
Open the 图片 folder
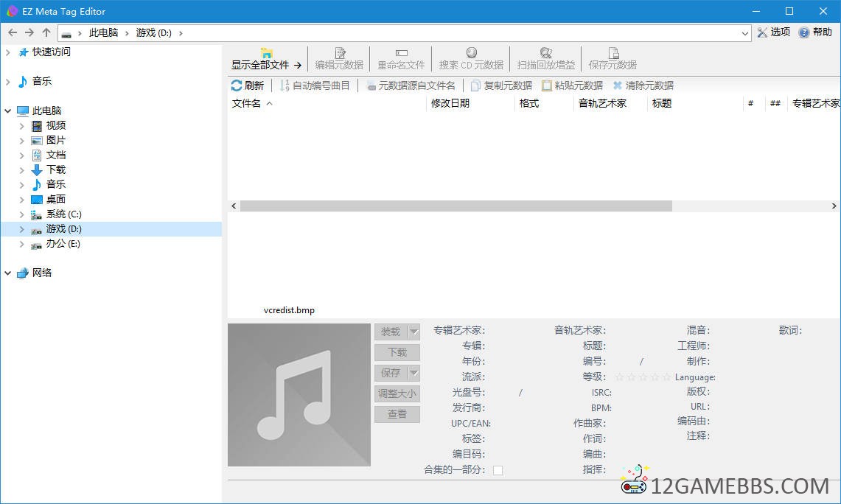[x=55, y=141]
